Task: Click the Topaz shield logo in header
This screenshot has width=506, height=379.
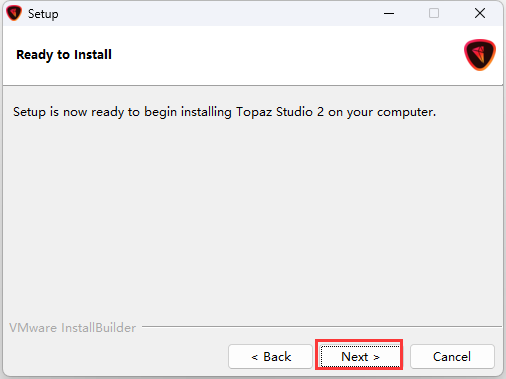Action: (x=480, y=55)
